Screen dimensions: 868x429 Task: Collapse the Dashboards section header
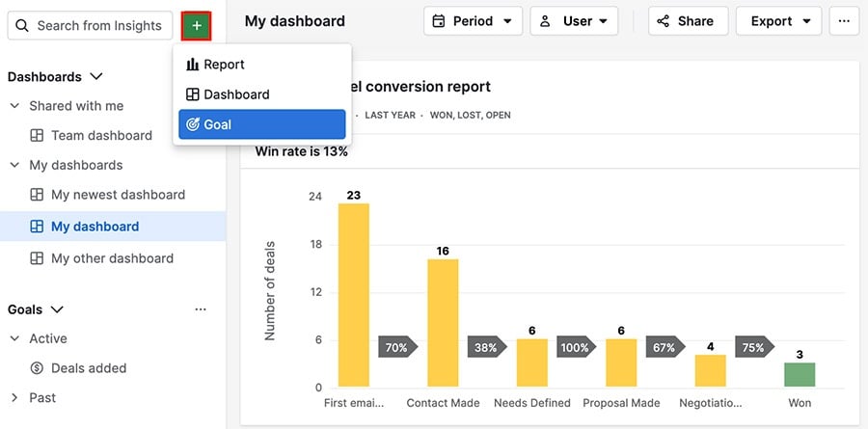click(54, 76)
